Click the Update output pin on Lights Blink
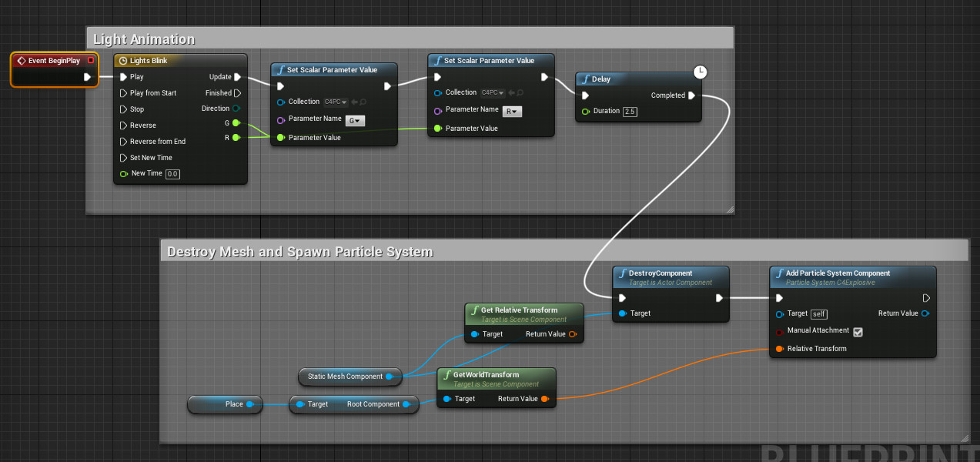The image size is (980, 462). pos(238,77)
